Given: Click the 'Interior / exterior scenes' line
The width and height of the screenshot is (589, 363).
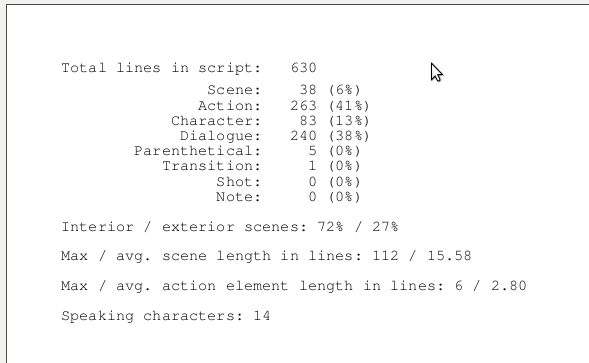Looking at the screenshot, I should pos(230,227).
